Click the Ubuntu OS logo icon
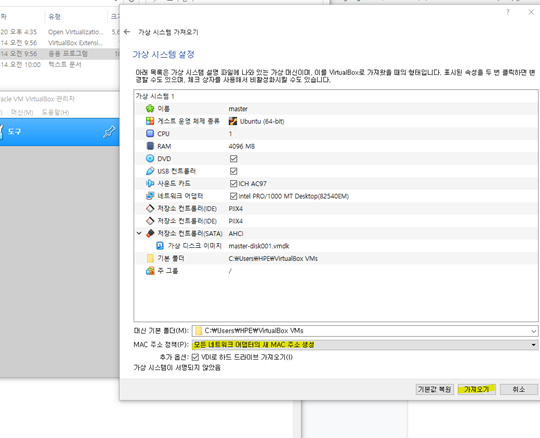Viewport: 540px width, 438px height. [x=233, y=121]
